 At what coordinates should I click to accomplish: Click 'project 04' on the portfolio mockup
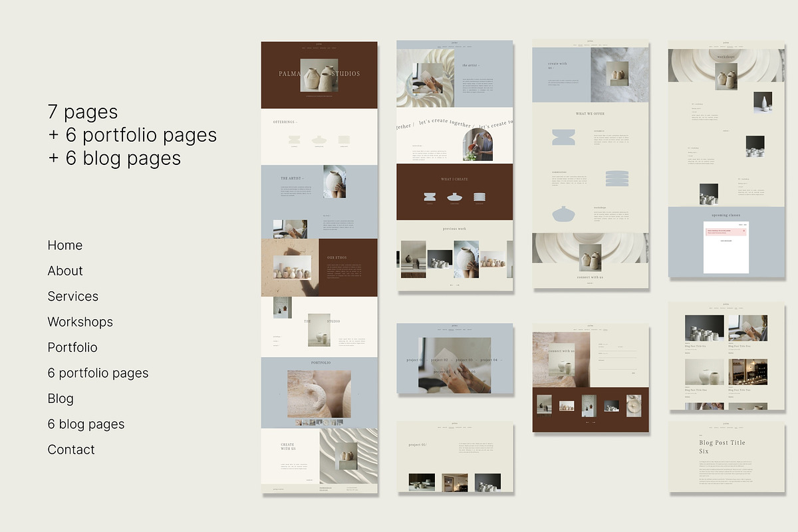tap(488, 360)
